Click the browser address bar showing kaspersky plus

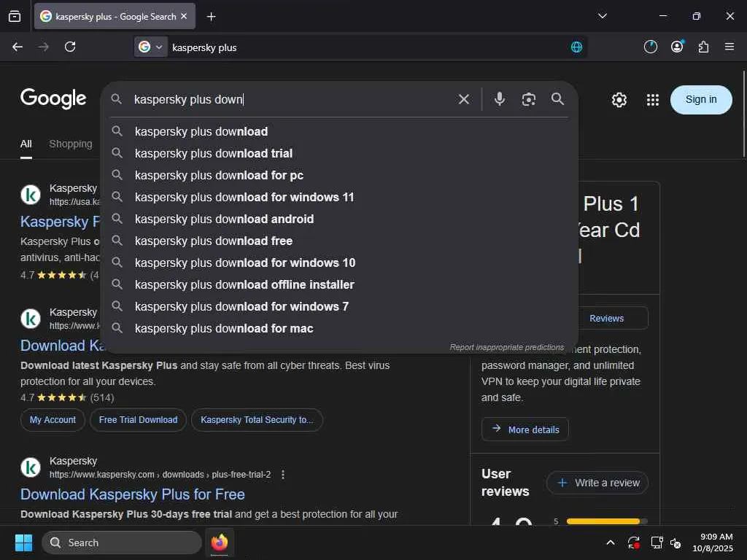367,47
